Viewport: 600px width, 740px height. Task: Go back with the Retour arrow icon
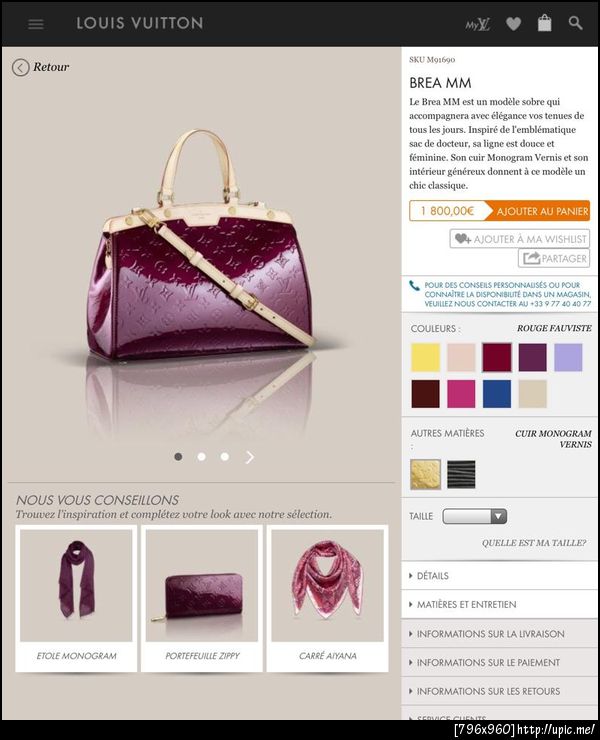[20, 67]
